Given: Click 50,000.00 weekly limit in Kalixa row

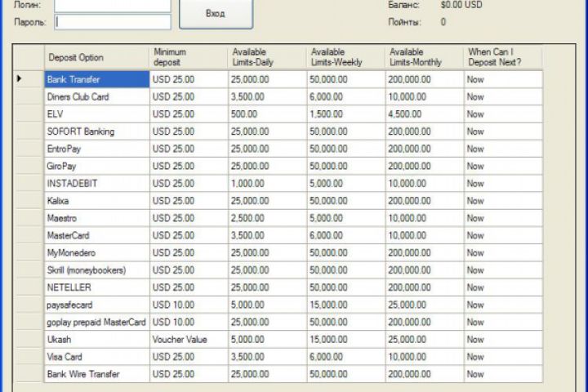Looking at the screenshot, I should pos(346,201).
